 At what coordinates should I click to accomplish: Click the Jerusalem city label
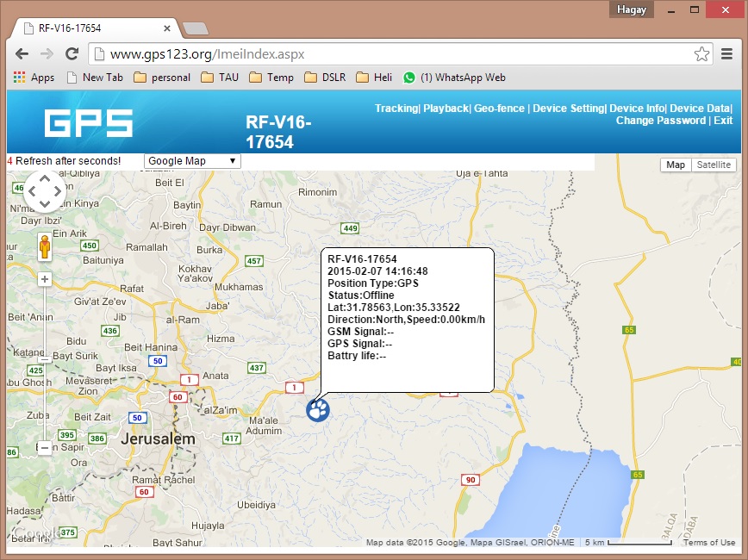pyautogui.click(x=158, y=439)
